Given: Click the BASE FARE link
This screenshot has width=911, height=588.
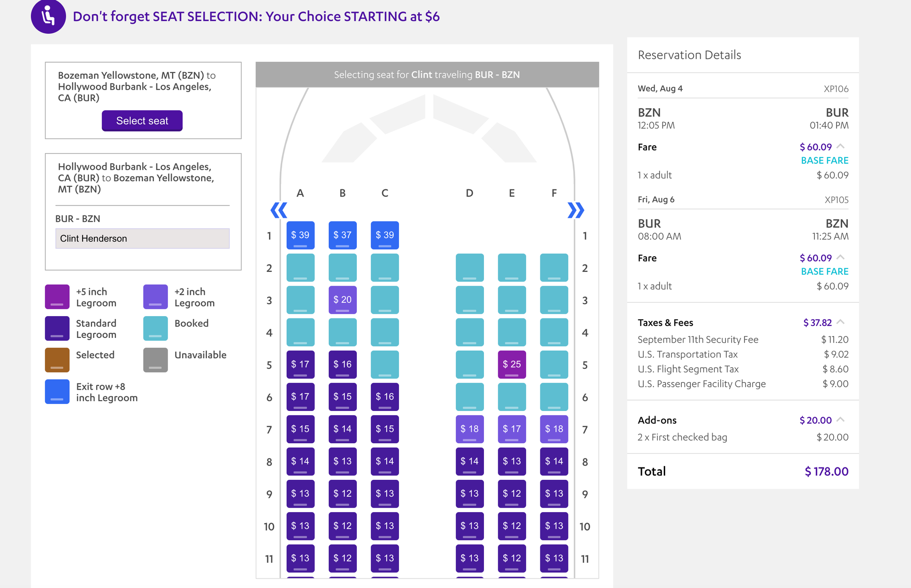Looking at the screenshot, I should point(825,160).
